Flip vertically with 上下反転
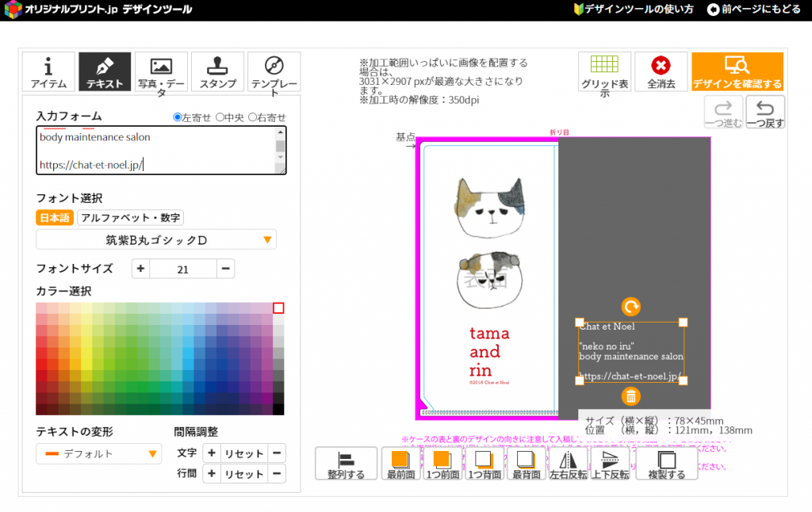 610,464
